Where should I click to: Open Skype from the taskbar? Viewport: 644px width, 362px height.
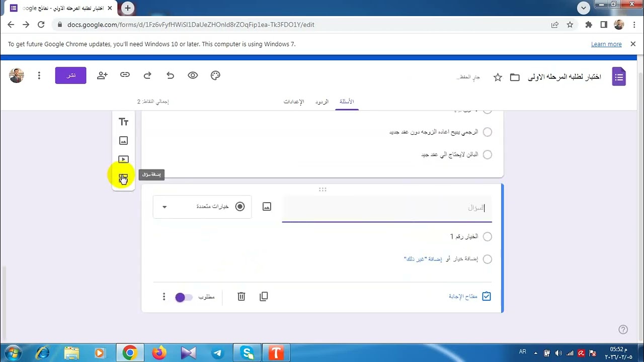[x=248, y=353]
